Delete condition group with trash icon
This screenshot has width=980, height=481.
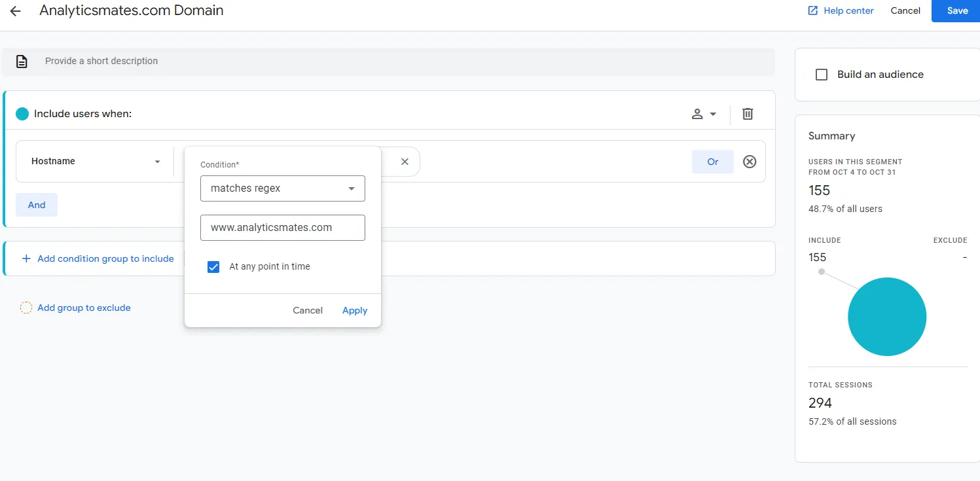(x=748, y=114)
